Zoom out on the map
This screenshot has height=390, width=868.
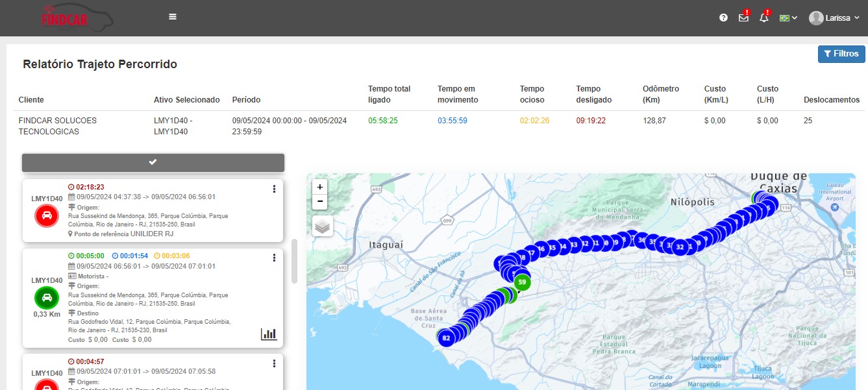(x=319, y=202)
